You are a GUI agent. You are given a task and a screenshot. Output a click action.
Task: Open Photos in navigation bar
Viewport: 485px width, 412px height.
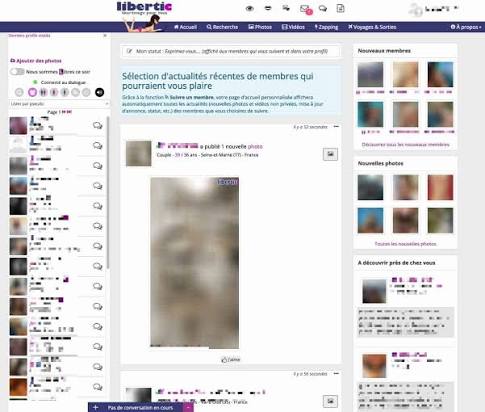pyautogui.click(x=260, y=27)
